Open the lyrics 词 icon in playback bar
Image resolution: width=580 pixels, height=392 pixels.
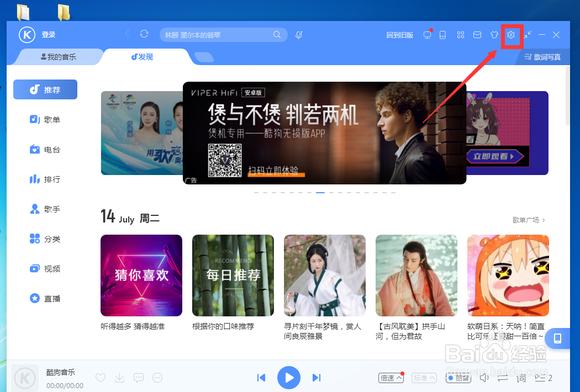click(520, 378)
